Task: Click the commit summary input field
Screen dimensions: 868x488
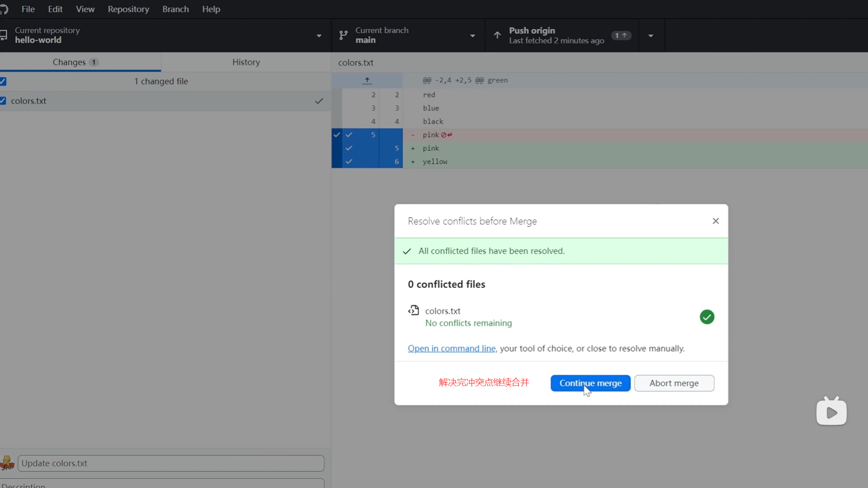Action: (x=171, y=463)
